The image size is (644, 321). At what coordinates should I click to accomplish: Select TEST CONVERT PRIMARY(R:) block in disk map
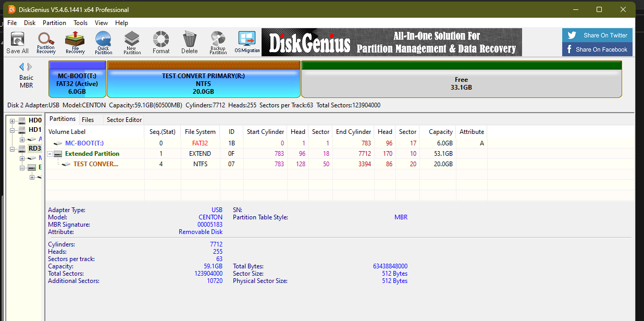click(203, 79)
